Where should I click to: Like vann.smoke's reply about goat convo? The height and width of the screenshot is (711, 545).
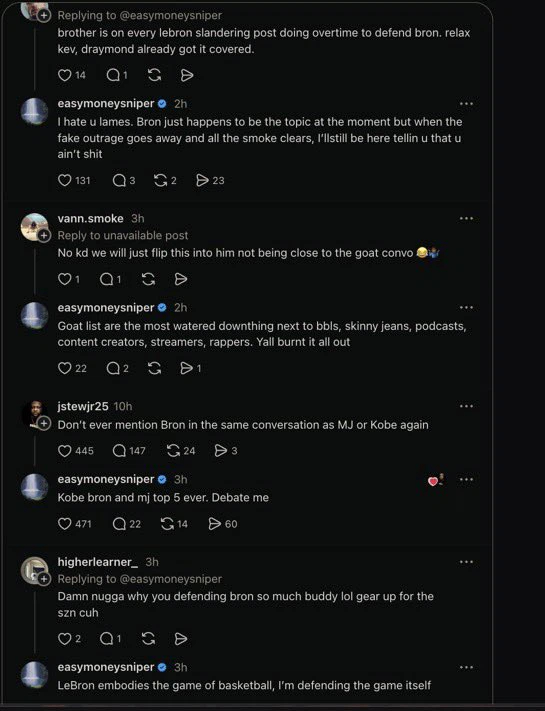pos(64,279)
